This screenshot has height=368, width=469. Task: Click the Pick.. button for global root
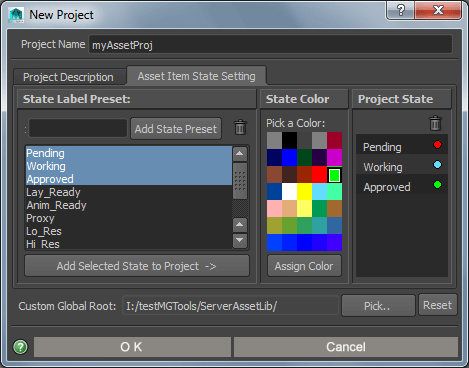click(x=378, y=306)
